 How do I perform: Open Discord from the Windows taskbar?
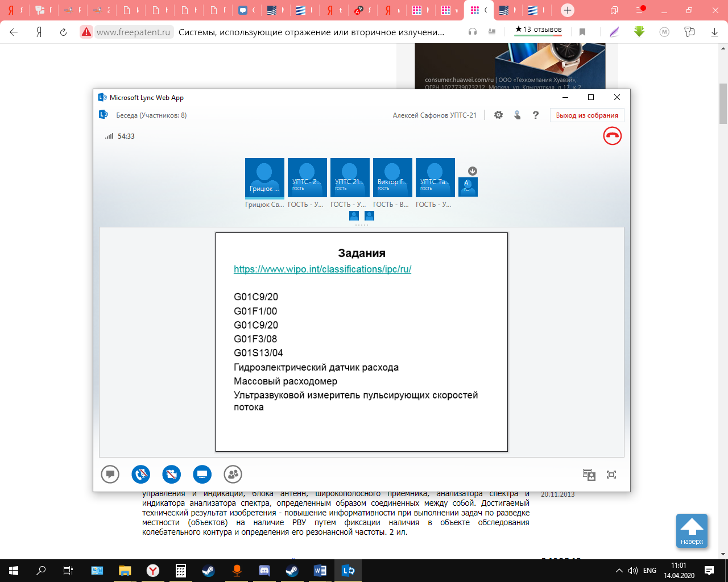point(264,571)
